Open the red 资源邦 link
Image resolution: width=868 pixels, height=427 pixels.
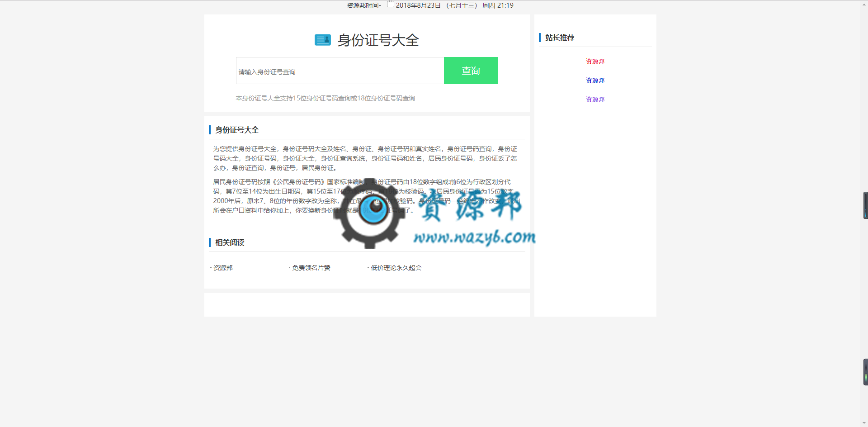tap(595, 62)
